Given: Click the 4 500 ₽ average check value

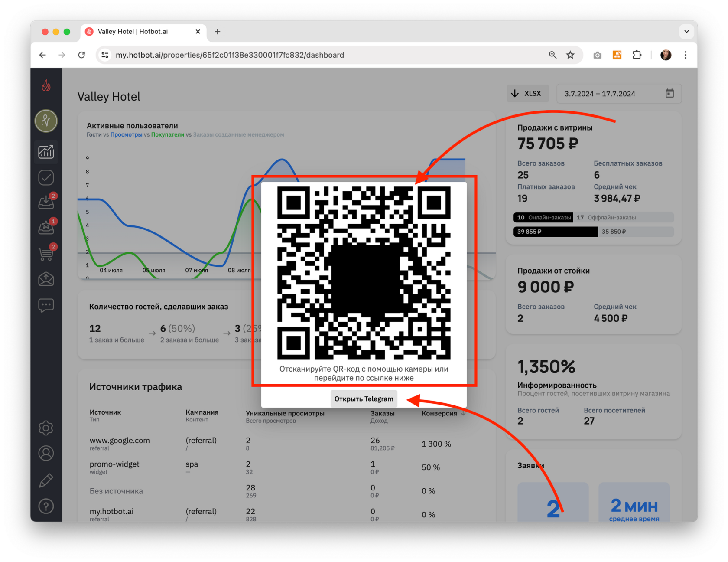Looking at the screenshot, I should 611,318.
